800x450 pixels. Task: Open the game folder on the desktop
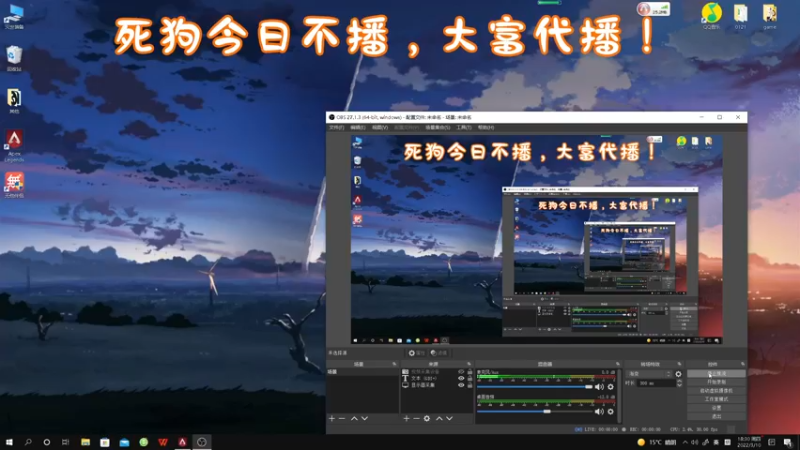769,16
